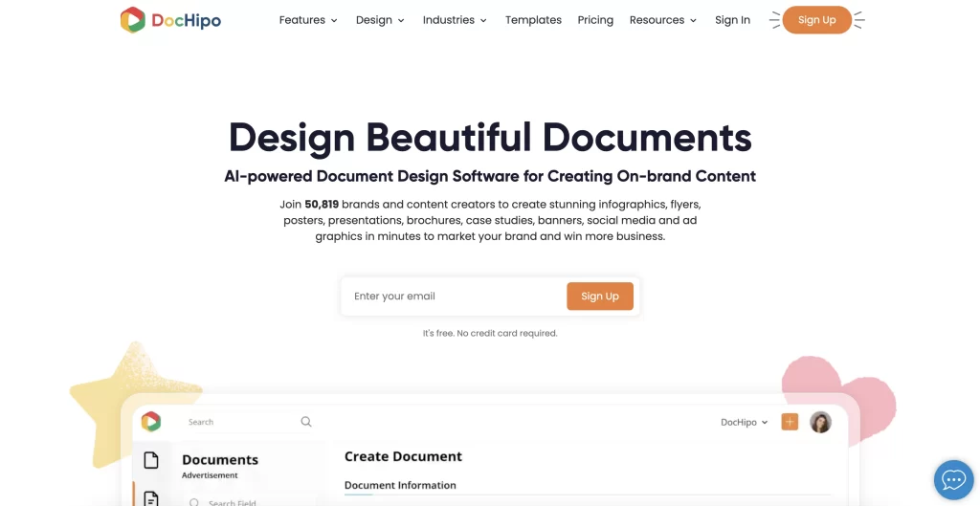Click the Create Document heading
This screenshot has width=980, height=506.
point(403,456)
